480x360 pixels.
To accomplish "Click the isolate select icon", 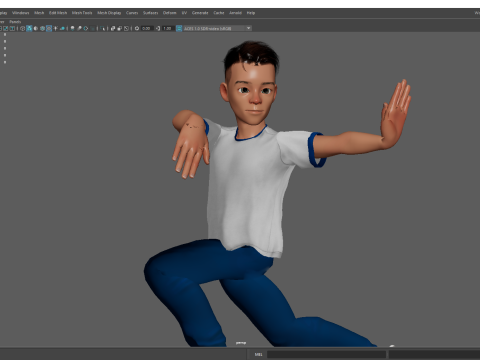I will [x=102, y=29].
